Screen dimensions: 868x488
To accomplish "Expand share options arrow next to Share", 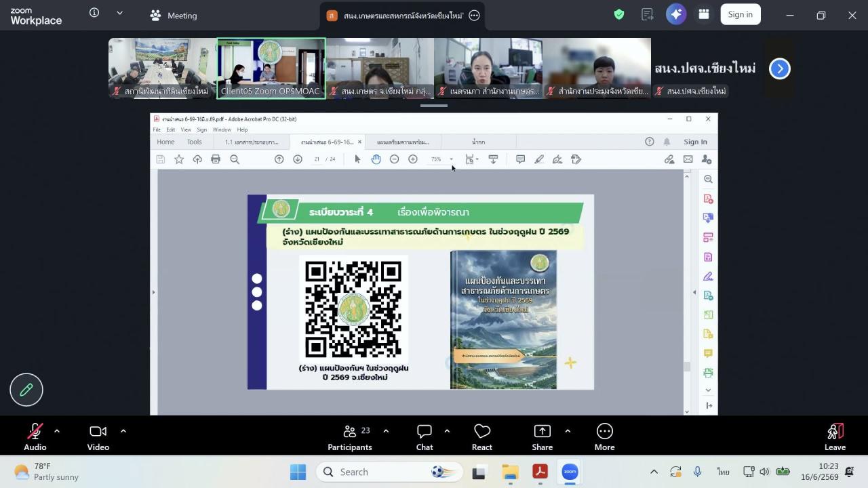I will pos(568,431).
